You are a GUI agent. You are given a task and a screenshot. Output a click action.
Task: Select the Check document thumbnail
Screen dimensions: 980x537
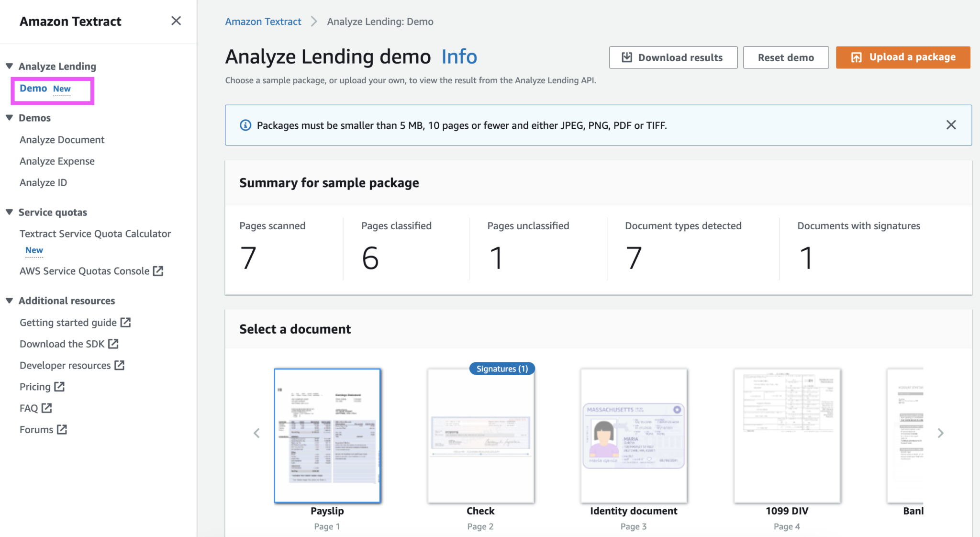(480, 436)
